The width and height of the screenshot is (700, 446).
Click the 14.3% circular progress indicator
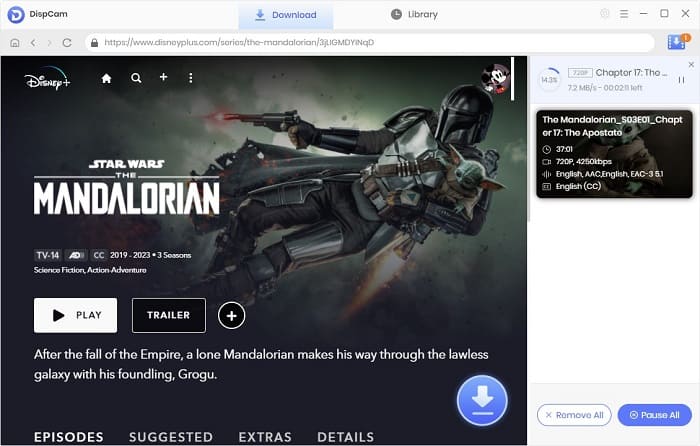549,80
